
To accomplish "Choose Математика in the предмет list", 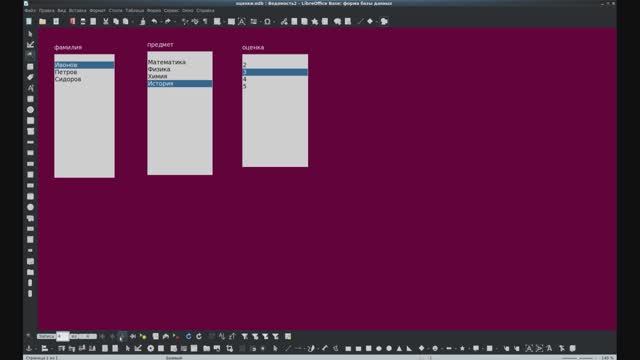I will point(180,62).
